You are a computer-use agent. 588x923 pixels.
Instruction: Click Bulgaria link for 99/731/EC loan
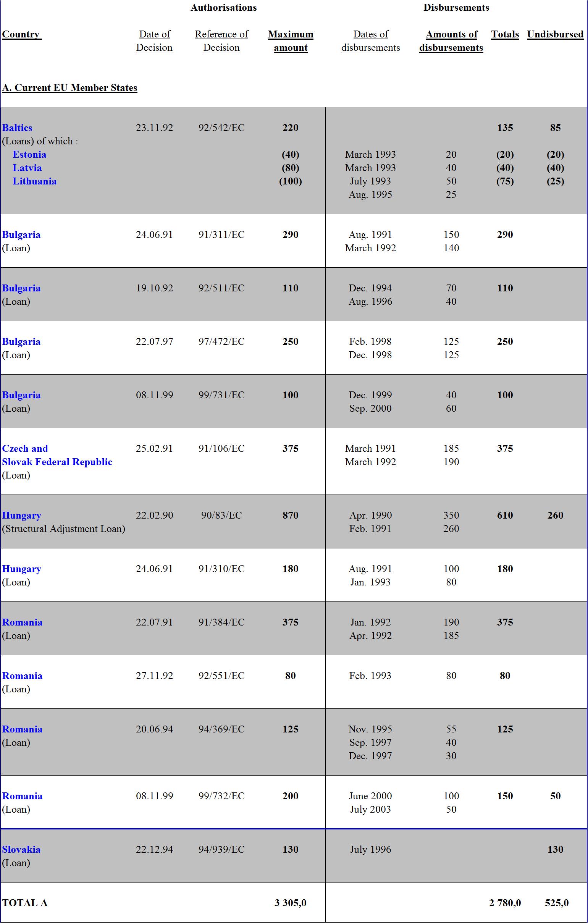coord(21,395)
